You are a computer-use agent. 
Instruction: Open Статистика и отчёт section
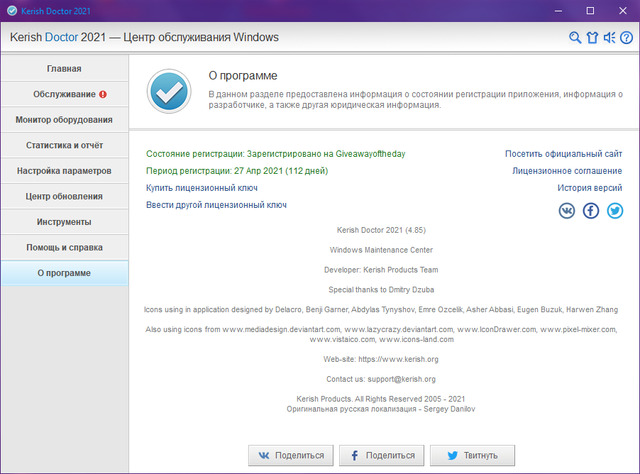pos(64,145)
